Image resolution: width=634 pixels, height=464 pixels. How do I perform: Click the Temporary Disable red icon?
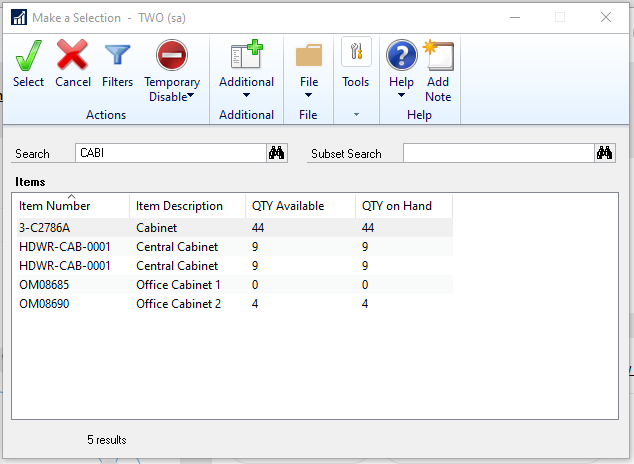click(172, 55)
